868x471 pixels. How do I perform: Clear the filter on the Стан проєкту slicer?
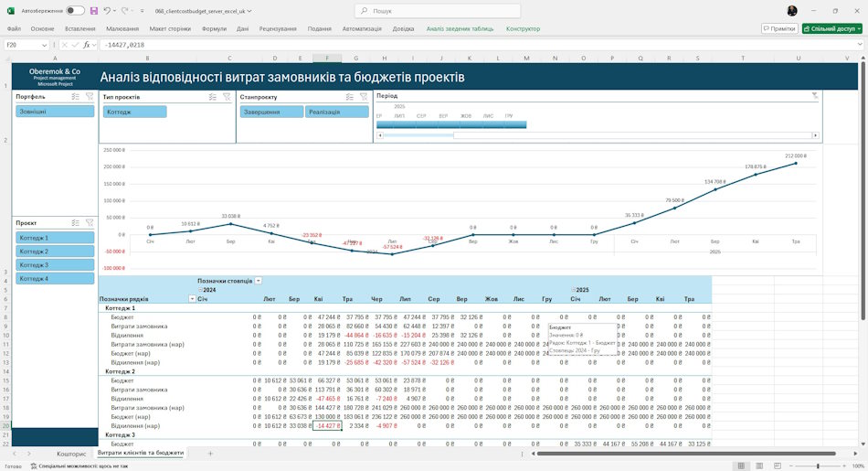pos(364,97)
